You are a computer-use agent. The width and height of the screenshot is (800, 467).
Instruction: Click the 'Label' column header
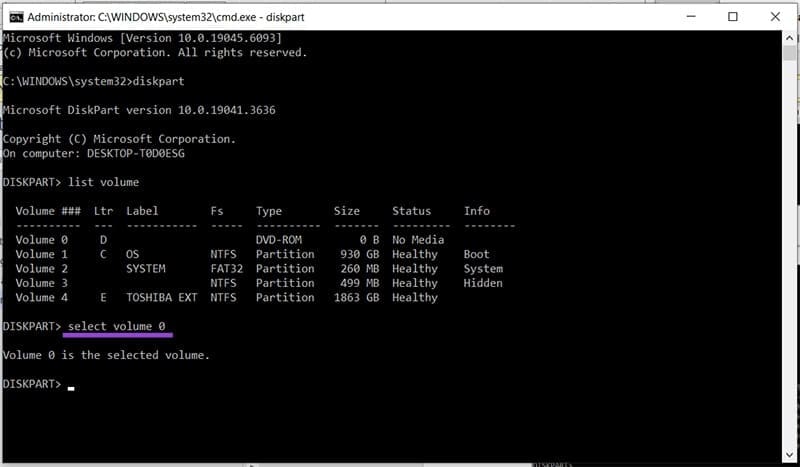pos(142,211)
